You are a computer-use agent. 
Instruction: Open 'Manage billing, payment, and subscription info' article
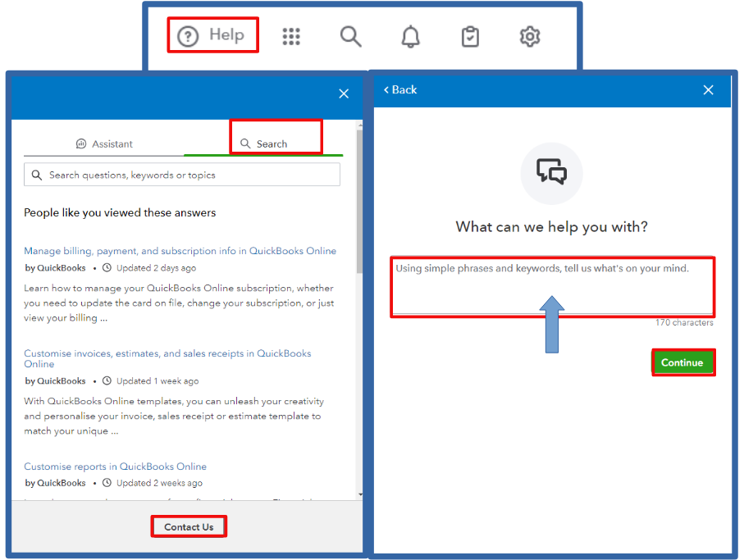click(x=180, y=251)
